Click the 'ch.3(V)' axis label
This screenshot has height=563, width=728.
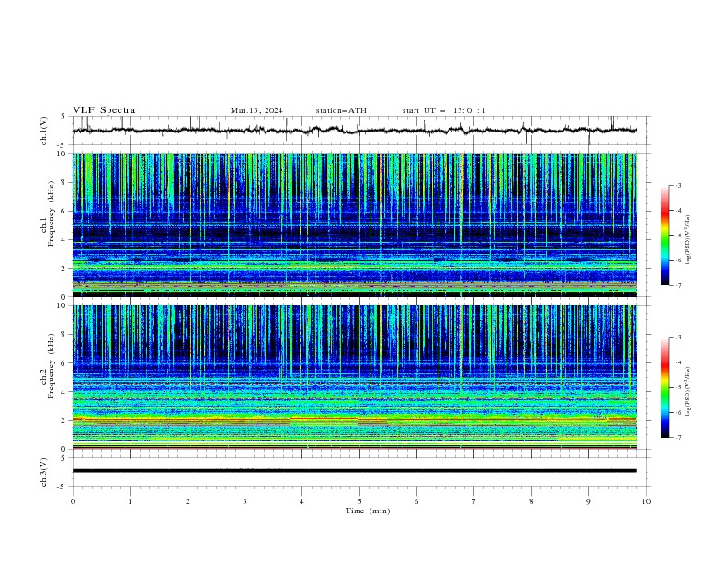(x=43, y=472)
